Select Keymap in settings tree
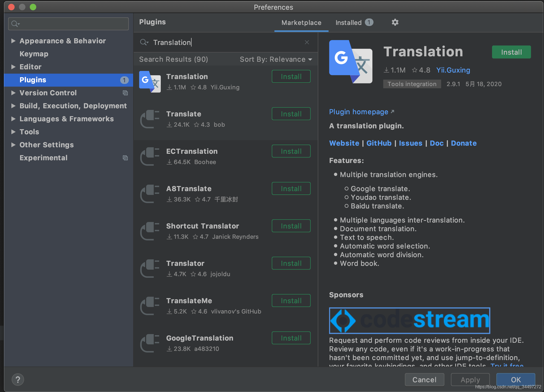This screenshot has height=392, width=544. tap(34, 54)
